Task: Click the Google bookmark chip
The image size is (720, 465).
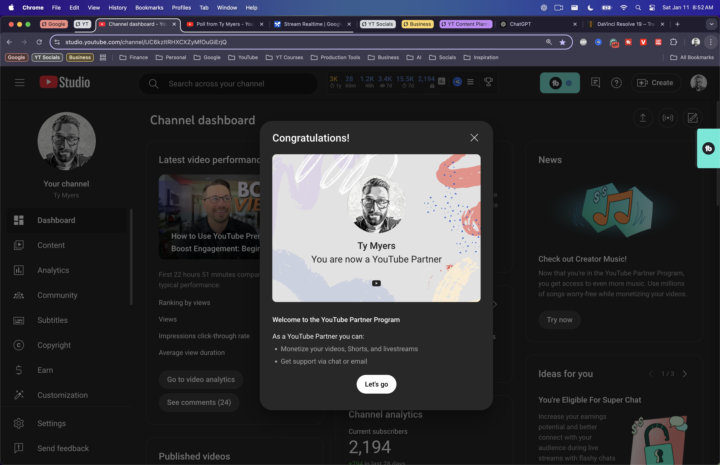Action: pos(17,57)
